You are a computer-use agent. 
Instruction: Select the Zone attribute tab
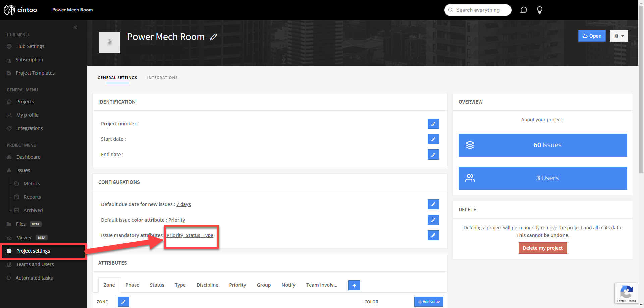(109, 285)
